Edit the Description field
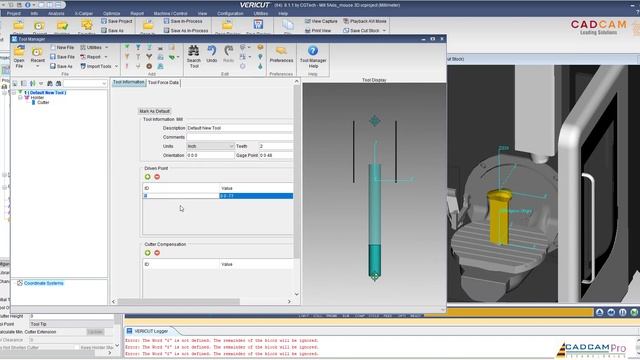The image size is (640, 360). point(240,128)
